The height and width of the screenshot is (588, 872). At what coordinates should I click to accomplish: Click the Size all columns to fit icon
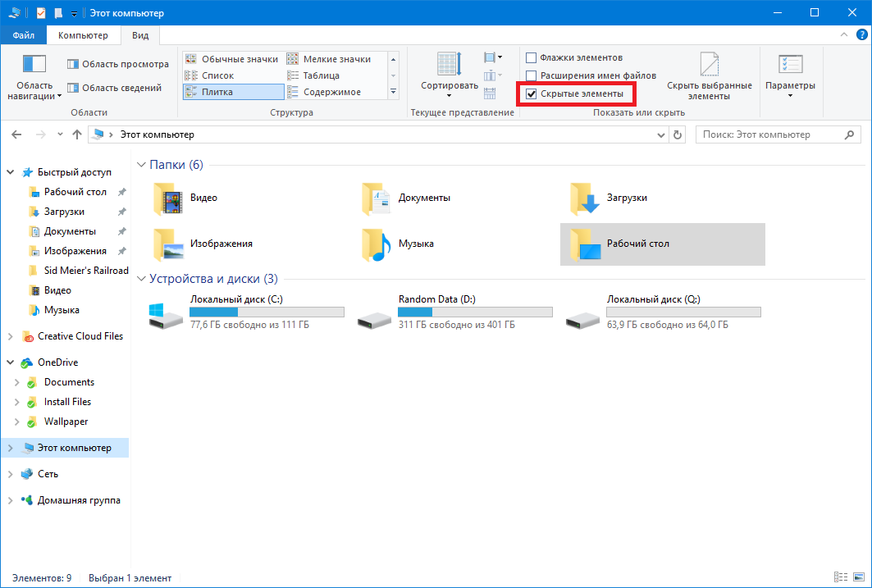pos(490,93)
